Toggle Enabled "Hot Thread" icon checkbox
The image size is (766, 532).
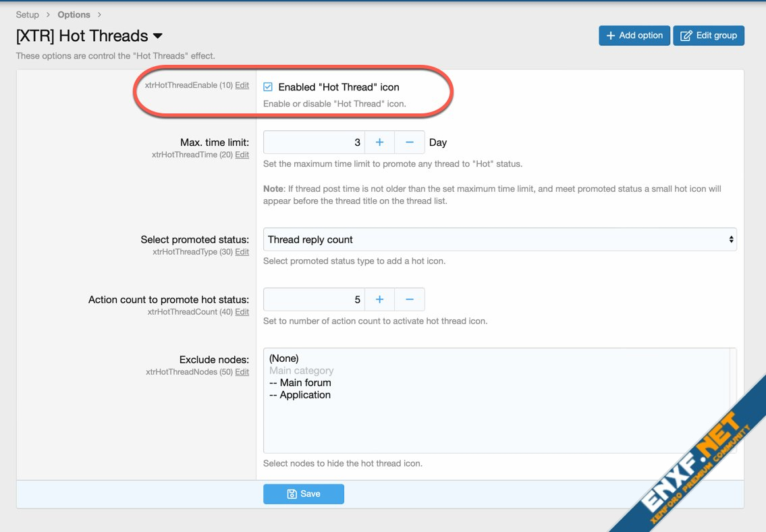268,87
